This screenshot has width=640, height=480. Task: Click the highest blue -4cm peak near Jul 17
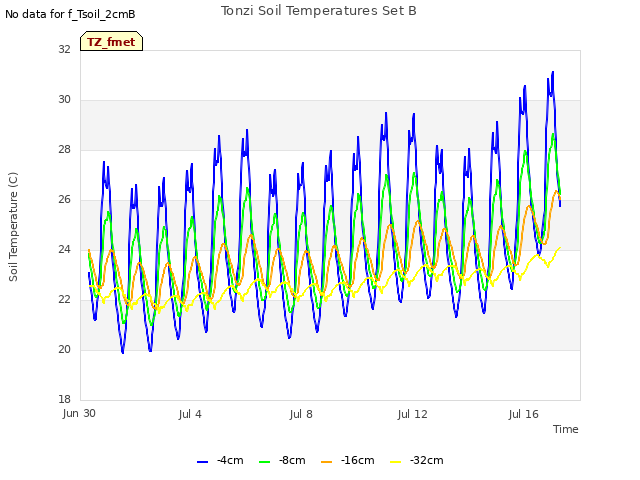click(x=553, y=72)
